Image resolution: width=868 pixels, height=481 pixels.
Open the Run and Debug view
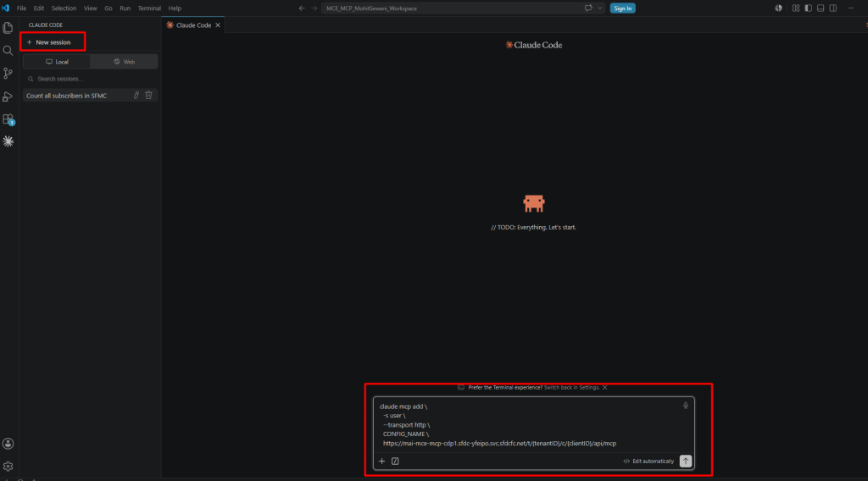(x=8, y=97)
